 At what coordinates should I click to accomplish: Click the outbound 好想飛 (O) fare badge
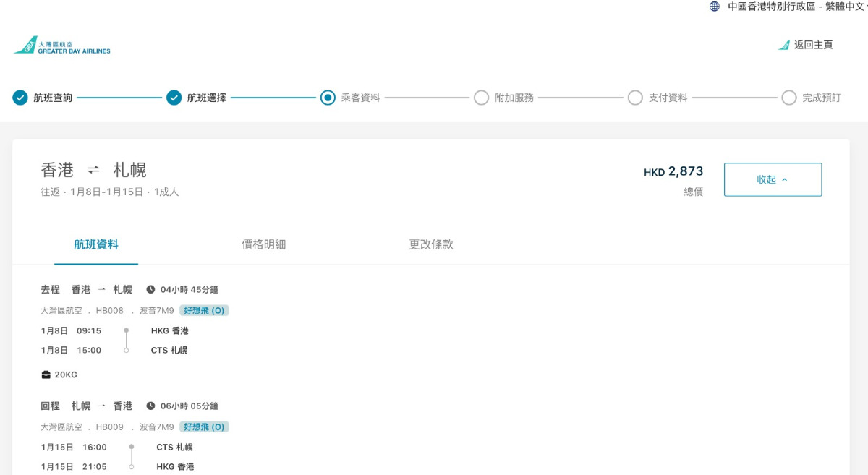[x=204, y=310]
